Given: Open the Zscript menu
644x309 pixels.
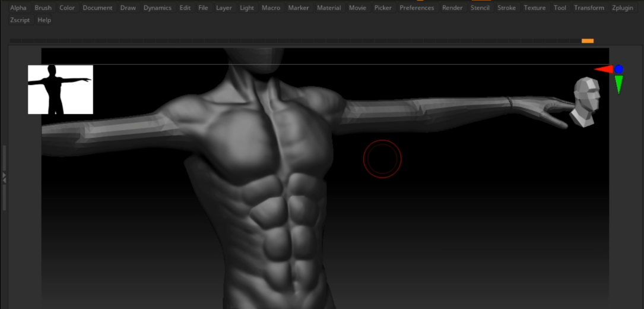Looking at the screenshot, I should point(21,20).
